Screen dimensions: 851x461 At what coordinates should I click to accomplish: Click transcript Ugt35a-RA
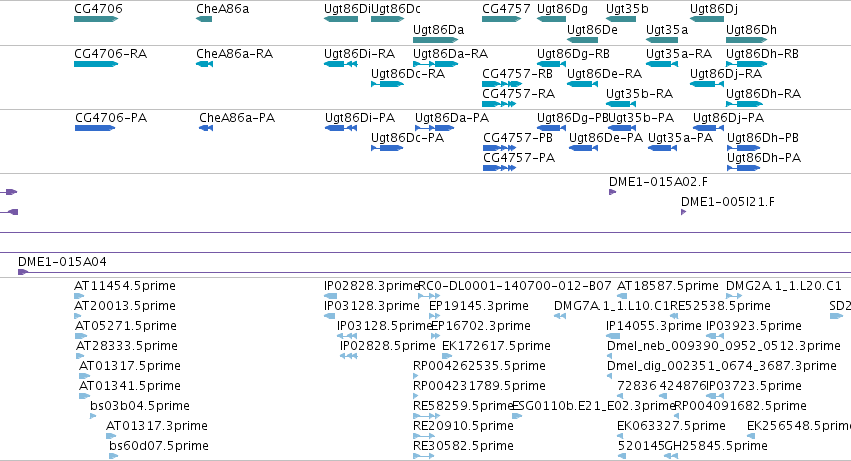click(662, 64)
